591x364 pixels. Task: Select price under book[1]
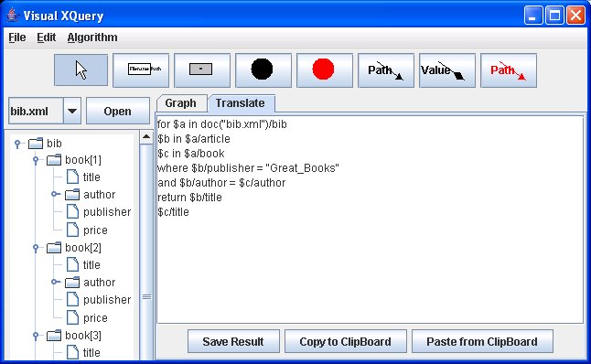click(x=87, y=230)
